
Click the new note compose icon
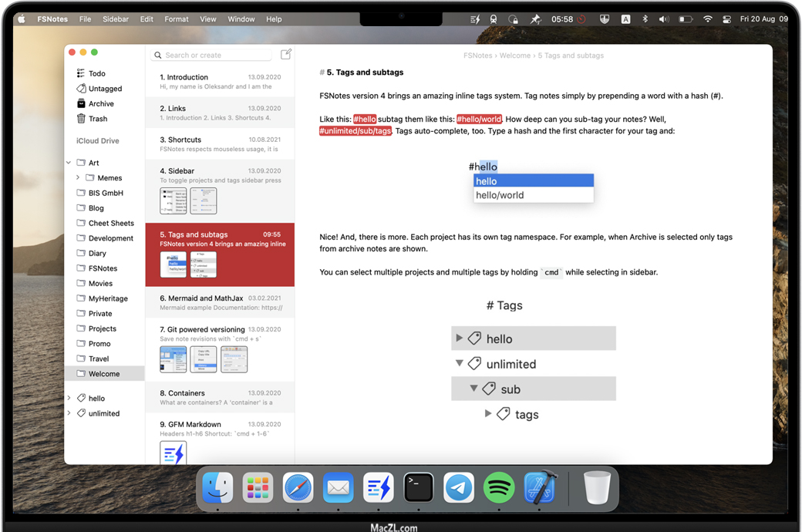click(x=286, y=54)
